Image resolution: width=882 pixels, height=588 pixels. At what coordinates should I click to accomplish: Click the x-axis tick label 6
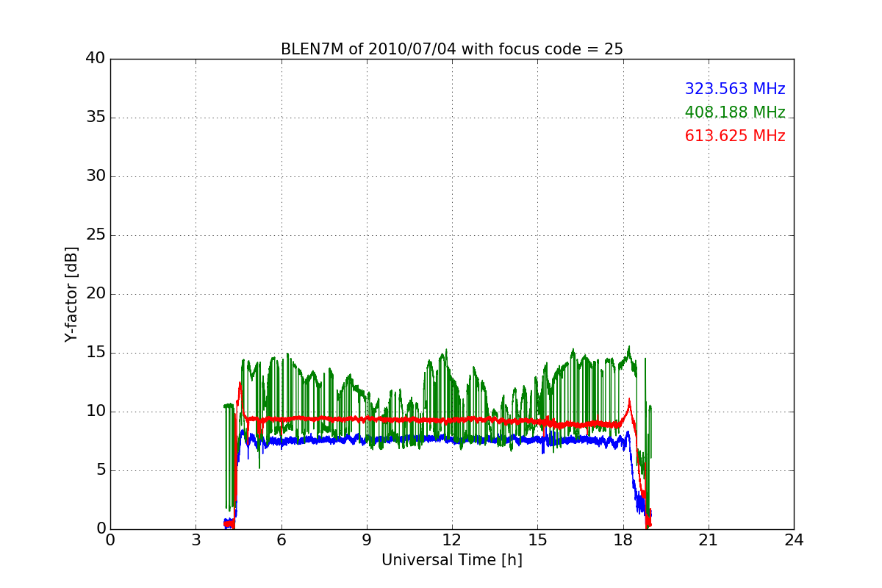click(x=281, y=539)
